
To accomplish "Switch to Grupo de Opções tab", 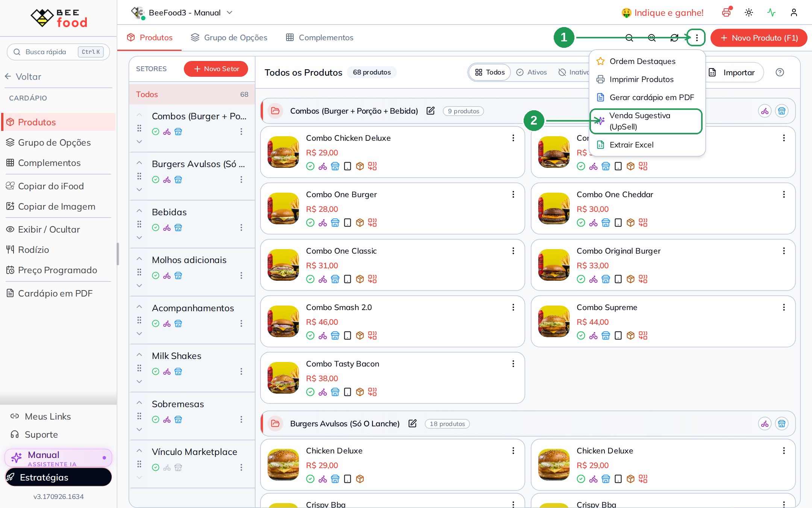I will [x=229, y=38].
